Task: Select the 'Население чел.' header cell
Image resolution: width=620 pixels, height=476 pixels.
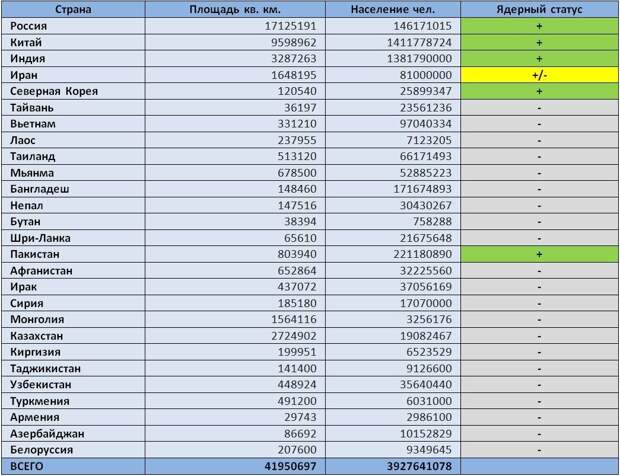Action: click(393, 9)
